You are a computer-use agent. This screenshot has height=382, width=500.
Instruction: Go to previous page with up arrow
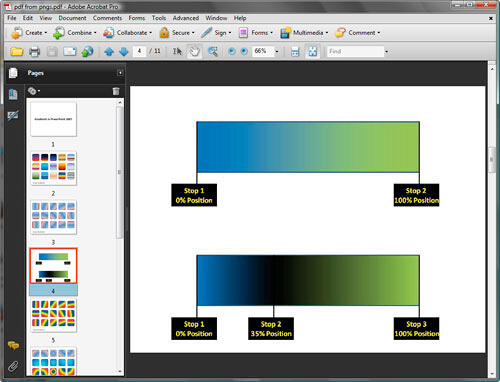tap(109, 52)
